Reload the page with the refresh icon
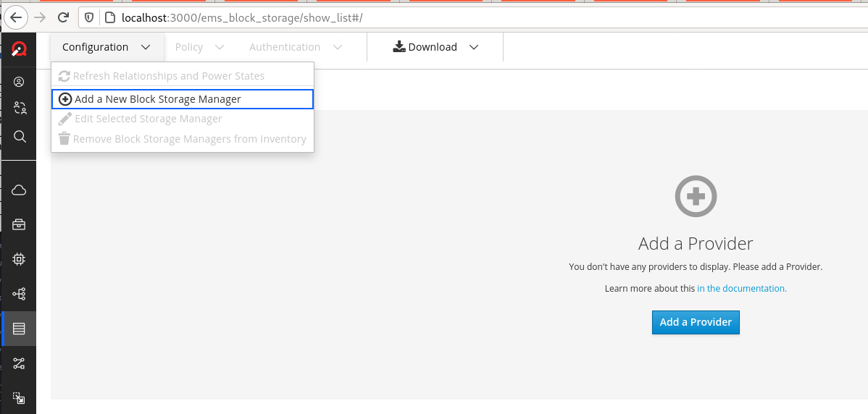The width and height of the screenshot is (868, 414). click(64, 17)
